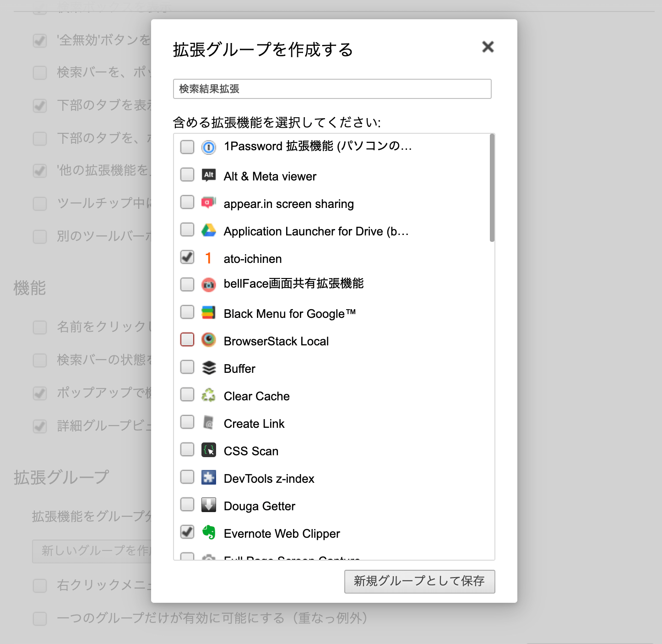Click the Clear Cache recycle icon

coord(209,395)
